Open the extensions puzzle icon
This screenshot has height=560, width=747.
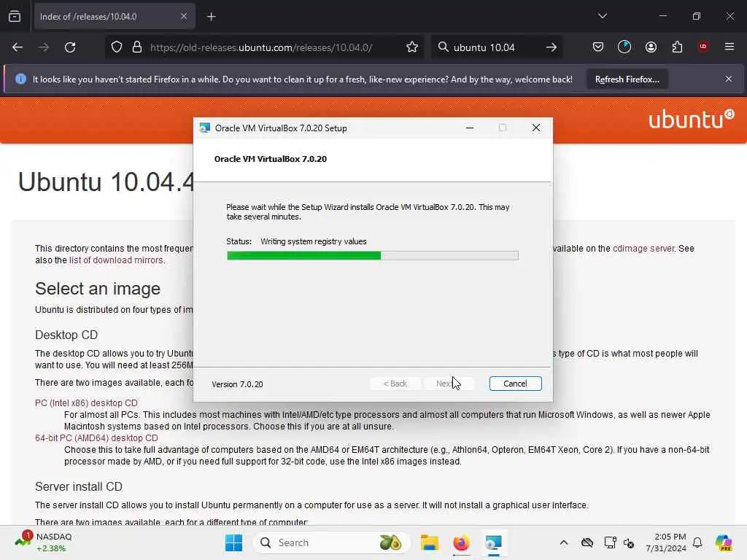[x=677, y=47]
